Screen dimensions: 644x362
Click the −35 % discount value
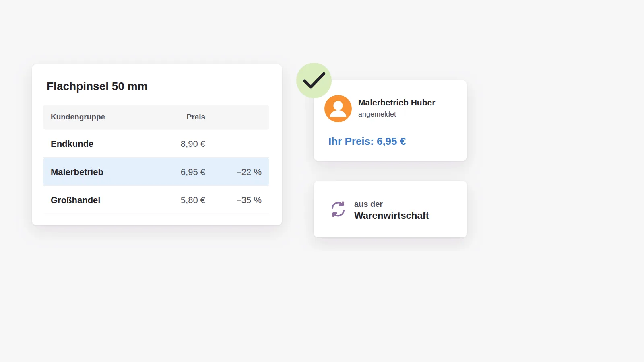(249, 200)
